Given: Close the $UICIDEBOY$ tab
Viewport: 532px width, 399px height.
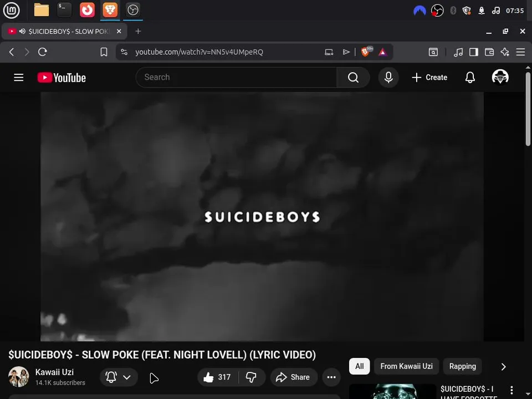Looking at the screenshot, I should 119,31.
